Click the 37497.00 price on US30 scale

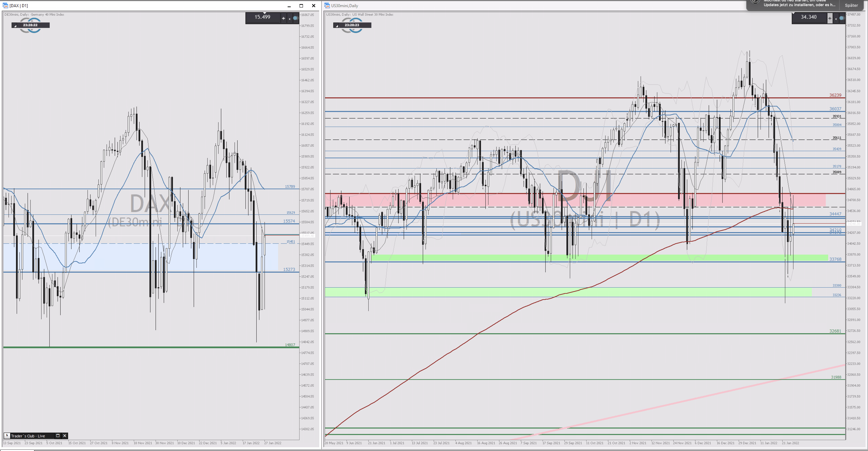(854, 14)
